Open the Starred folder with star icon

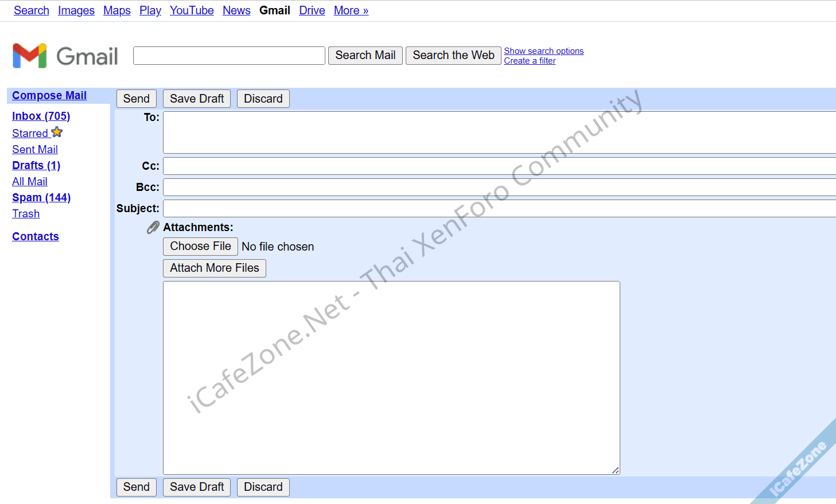point(37,133)
